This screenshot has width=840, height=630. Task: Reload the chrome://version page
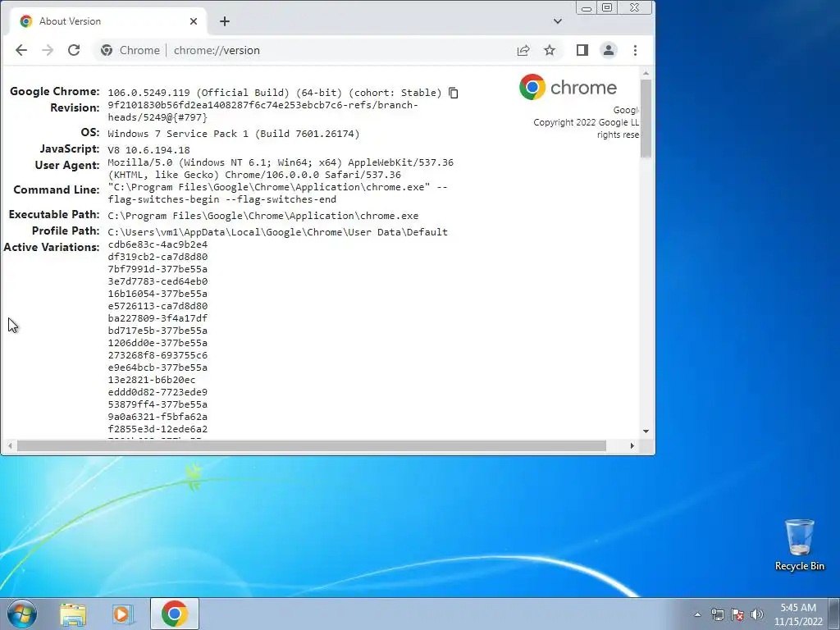click(x=74, y=50)
